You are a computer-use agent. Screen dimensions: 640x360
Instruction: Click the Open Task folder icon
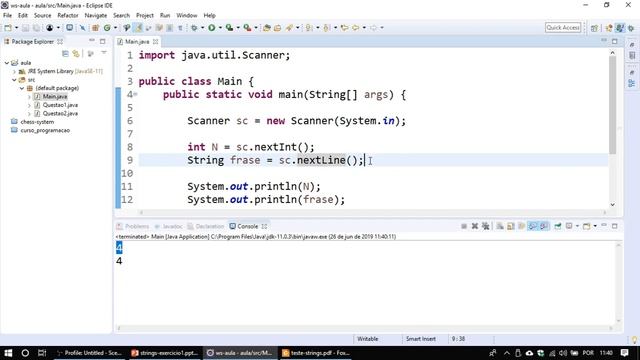pos(278,28)
